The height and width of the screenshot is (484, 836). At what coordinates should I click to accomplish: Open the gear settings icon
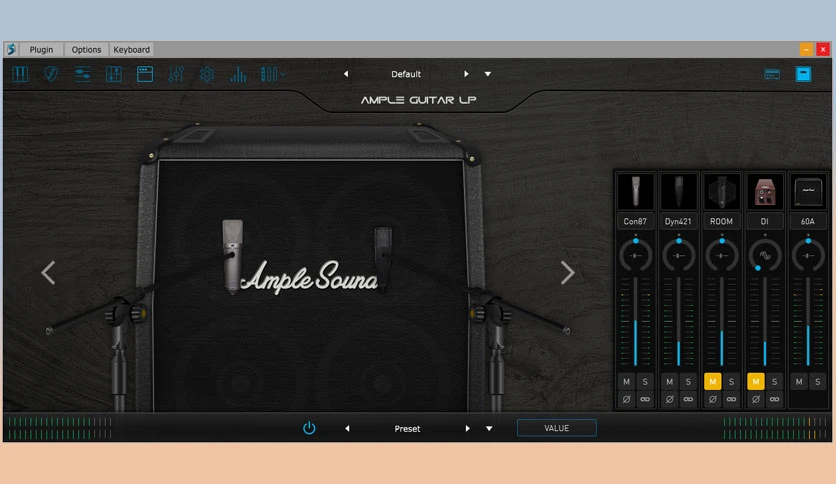point(207,74)
